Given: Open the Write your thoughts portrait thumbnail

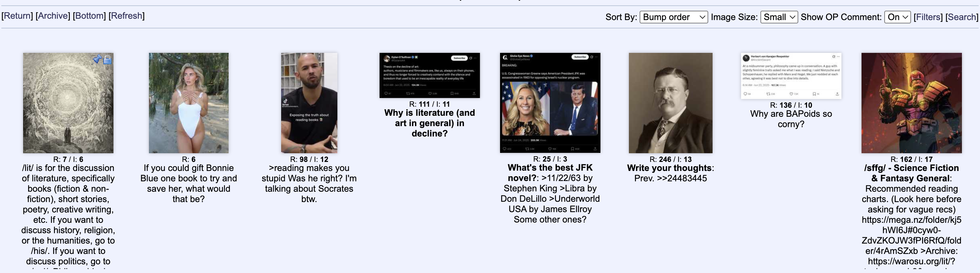Looking at the screenshot, I should click(x=671, y=103).
